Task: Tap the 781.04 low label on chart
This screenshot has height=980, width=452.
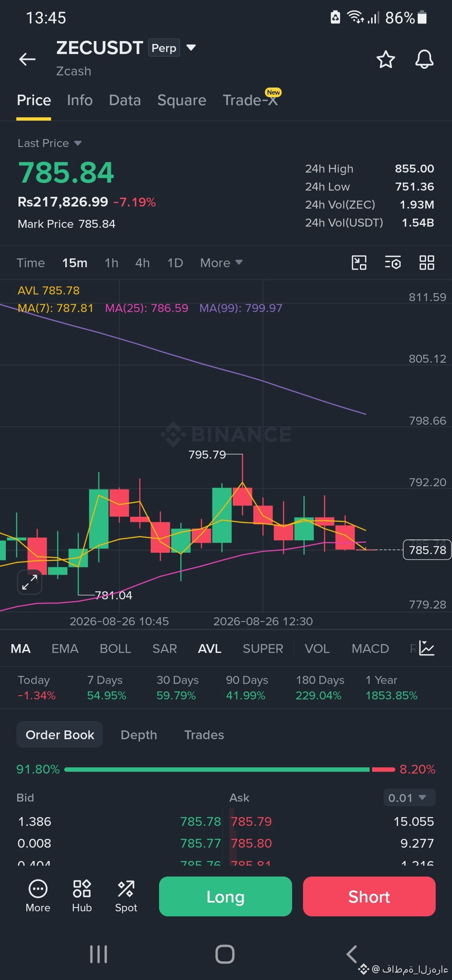Action: click(113, 595)
